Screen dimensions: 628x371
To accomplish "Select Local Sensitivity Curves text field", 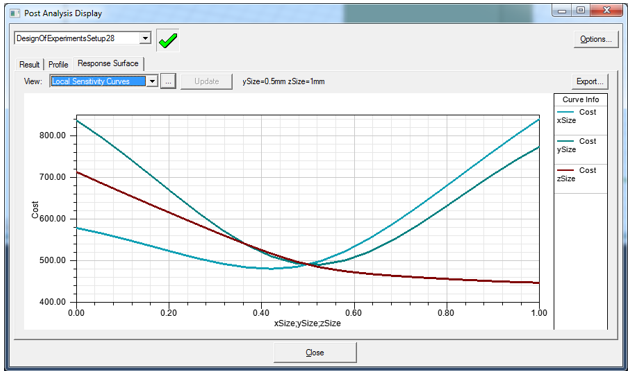I will (99, 81).
